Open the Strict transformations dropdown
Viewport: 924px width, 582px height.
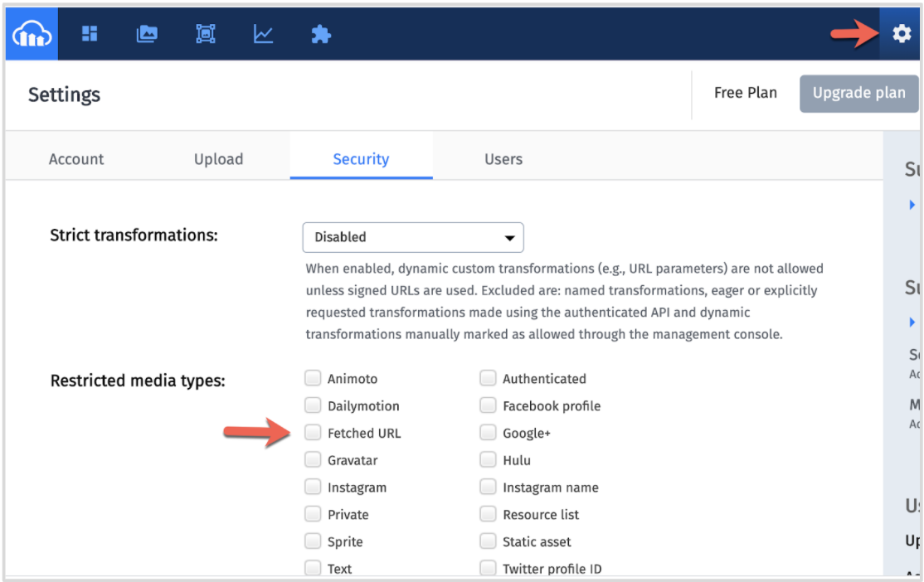point(413,237)
